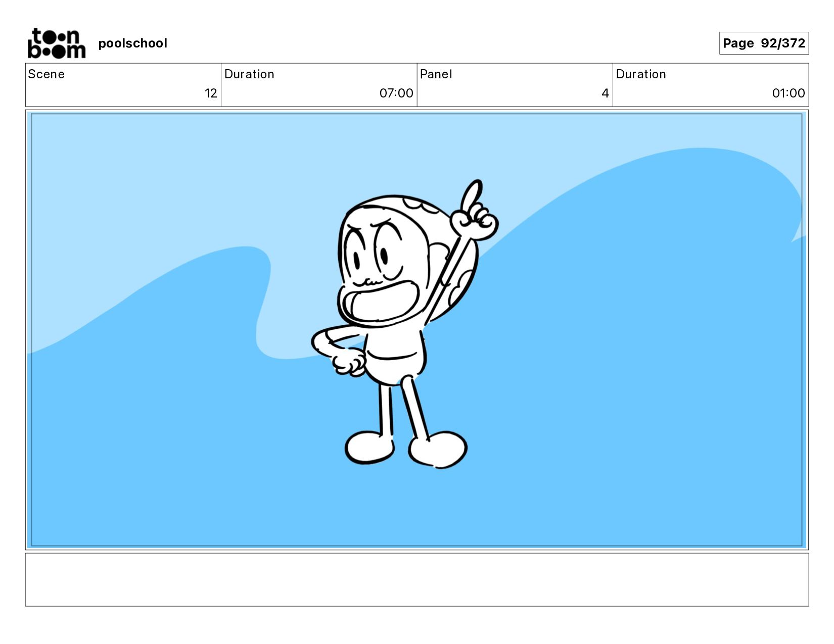Click the storyboard panel character drawing
The height and width of the screenshot is (644, 834).
coord(404,323)
